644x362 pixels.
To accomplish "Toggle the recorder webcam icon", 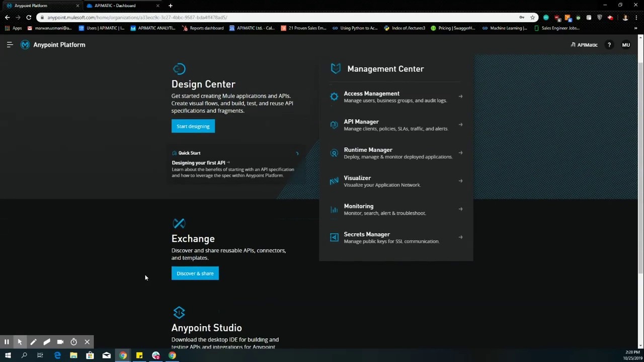I will pos(60,342).
